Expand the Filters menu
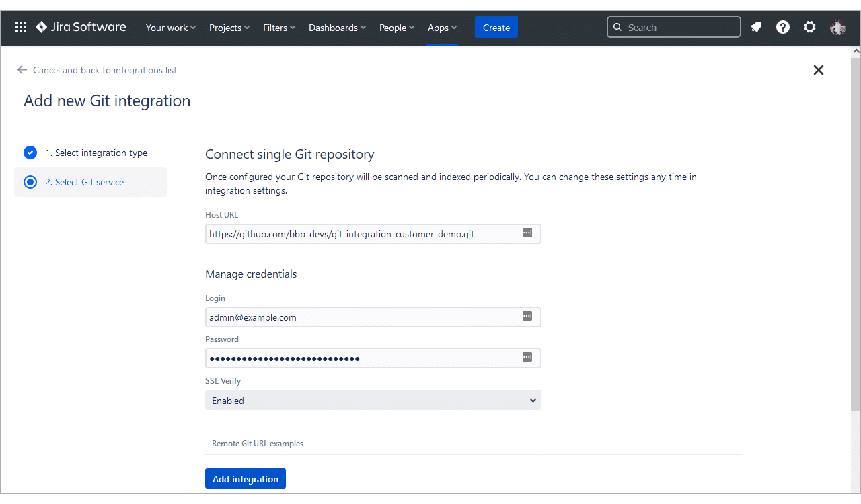The height and width of the screenshot is (504, 861). pyautogui.click(x=279, y=28)
